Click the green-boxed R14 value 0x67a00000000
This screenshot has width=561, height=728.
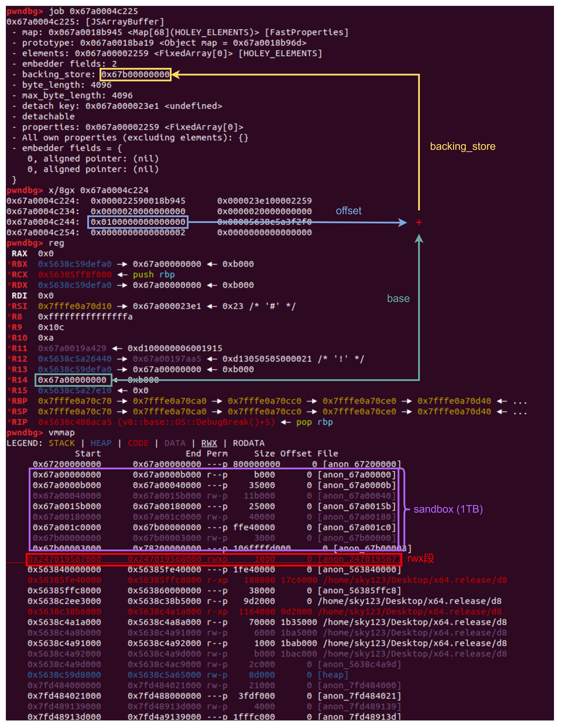pyautogui.click(x=73, y=380)
